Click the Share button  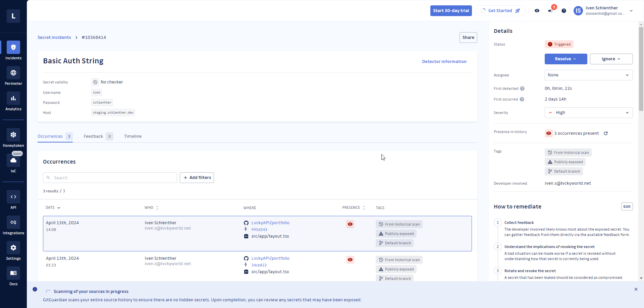[468, 38]
